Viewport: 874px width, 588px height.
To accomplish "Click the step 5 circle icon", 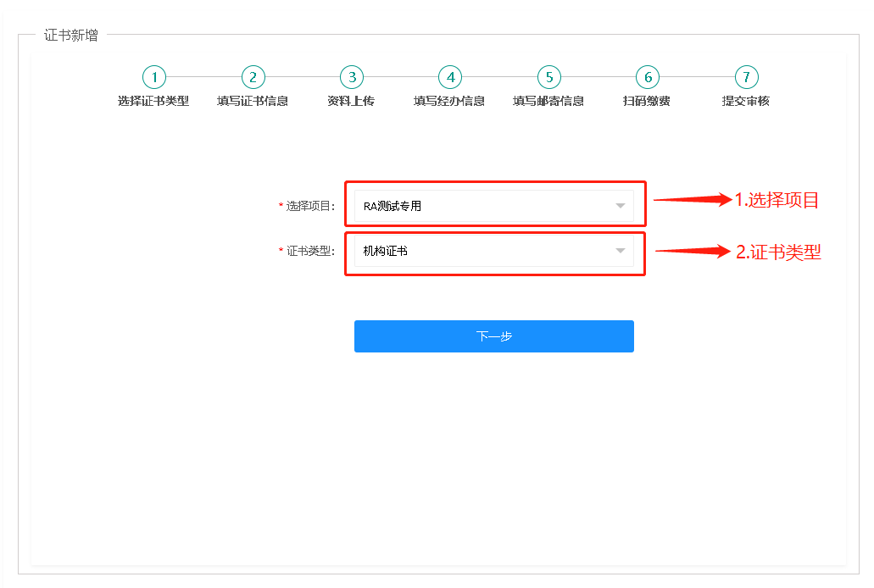I will coord(548,77).
